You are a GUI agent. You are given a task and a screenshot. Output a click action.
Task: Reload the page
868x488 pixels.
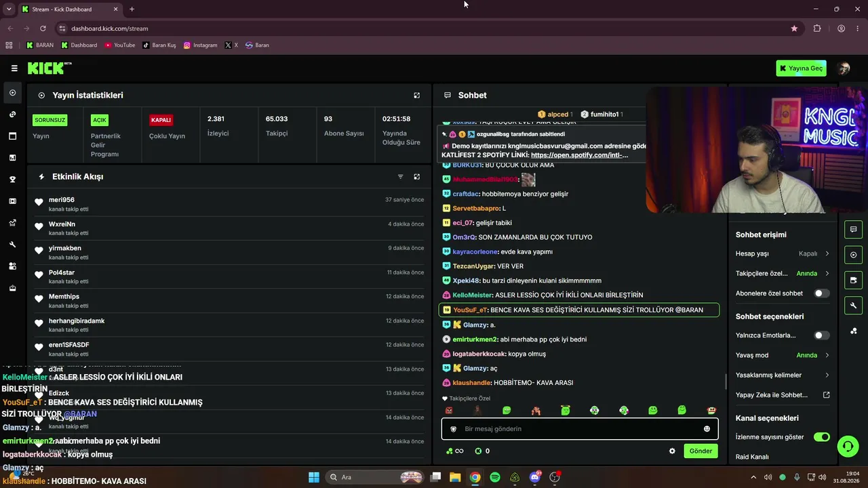click(x=43, y=28)
